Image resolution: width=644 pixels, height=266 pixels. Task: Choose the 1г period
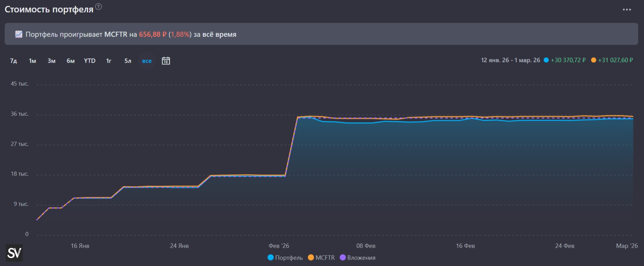pyautogui.click(x=109, y=61)
